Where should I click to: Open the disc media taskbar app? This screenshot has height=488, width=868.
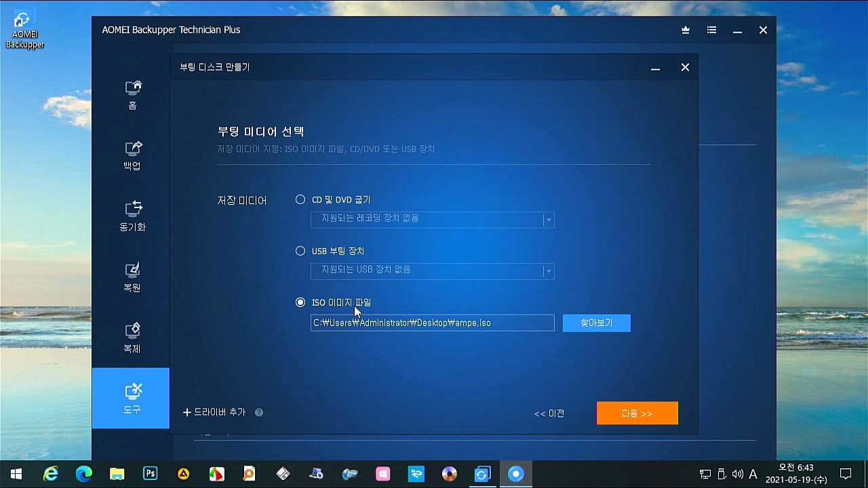[x=450, y=474]
